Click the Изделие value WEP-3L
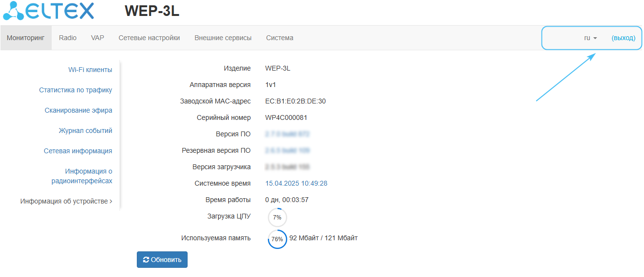Screen dimensions: 644x277 tap(278, 68)
